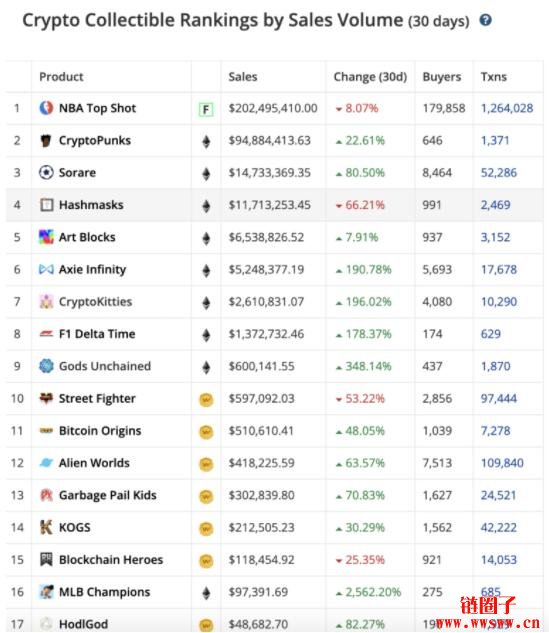Open the NBA Top Shot product link

point(97,108)
